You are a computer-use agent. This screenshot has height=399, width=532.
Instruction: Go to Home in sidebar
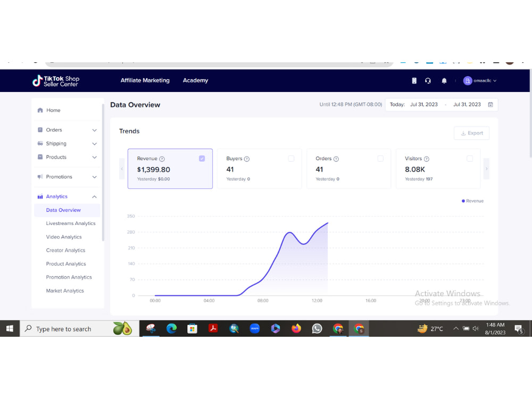[53, 110]
